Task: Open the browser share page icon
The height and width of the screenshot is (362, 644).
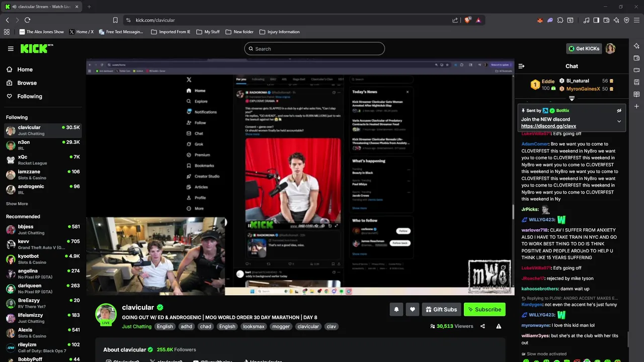Action: (x=455, y=20)
